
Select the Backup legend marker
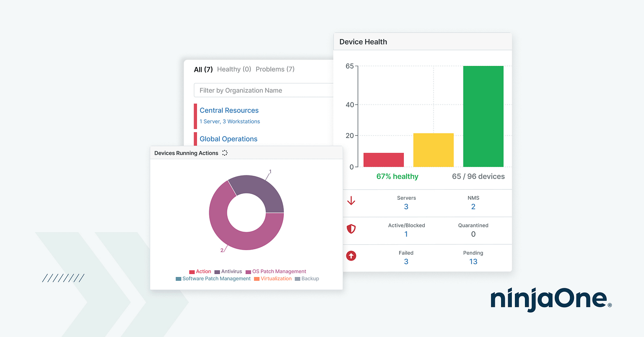coord(298,279)
